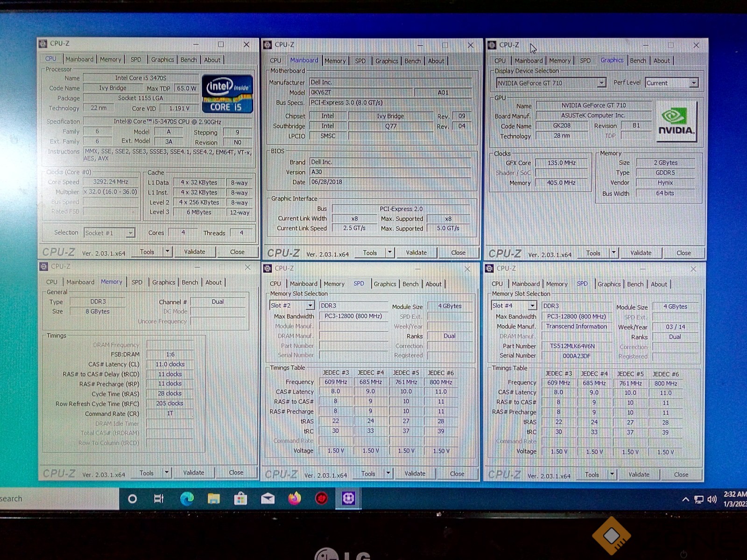Screen dimensions: 747x560
Task: Click the CPU-Z taskbar icon
Action: (x=348, y=498)
